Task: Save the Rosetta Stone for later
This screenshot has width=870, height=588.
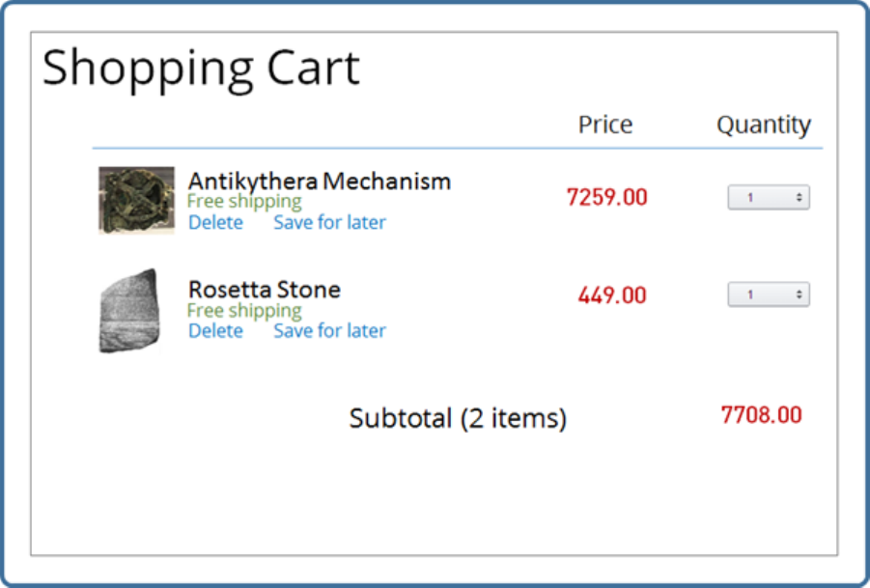Action: tap(329, 331)
